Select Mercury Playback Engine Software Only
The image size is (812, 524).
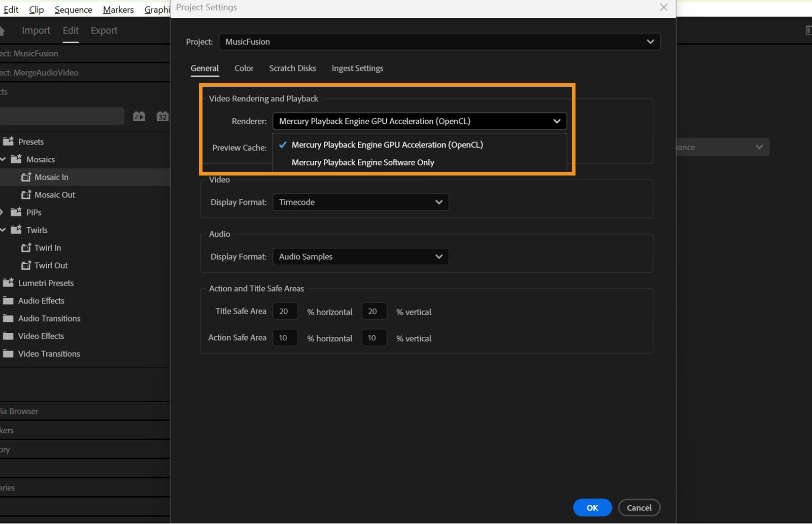pos(362,162)
